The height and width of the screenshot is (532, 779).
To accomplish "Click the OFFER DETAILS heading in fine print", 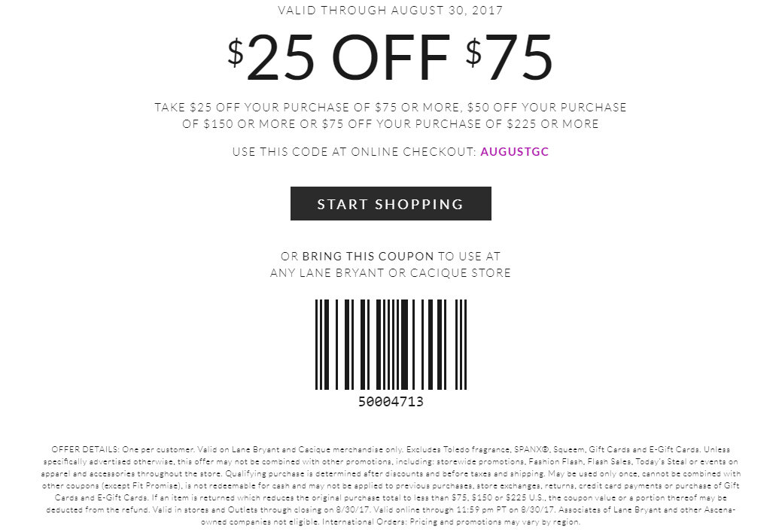I will pos(86,449).
